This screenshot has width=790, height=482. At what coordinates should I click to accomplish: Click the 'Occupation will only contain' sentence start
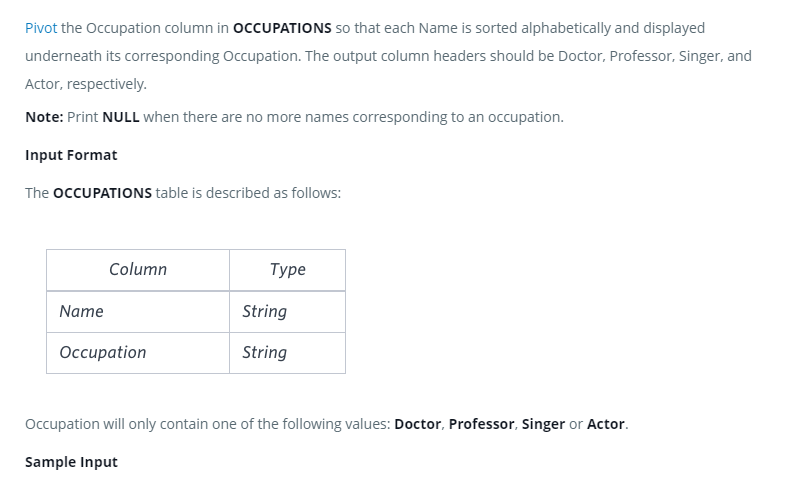(118, 424)
